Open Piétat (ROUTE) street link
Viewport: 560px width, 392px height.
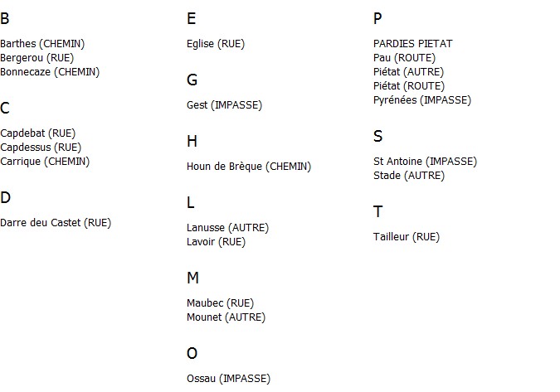pyautogui.click(x=409, y=86)
